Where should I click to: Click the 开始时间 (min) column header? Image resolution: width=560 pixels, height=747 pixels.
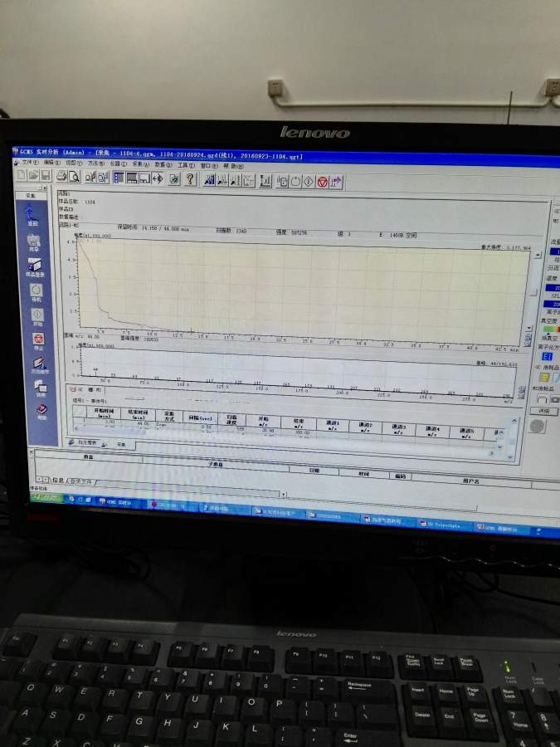(x=104, y=413)
